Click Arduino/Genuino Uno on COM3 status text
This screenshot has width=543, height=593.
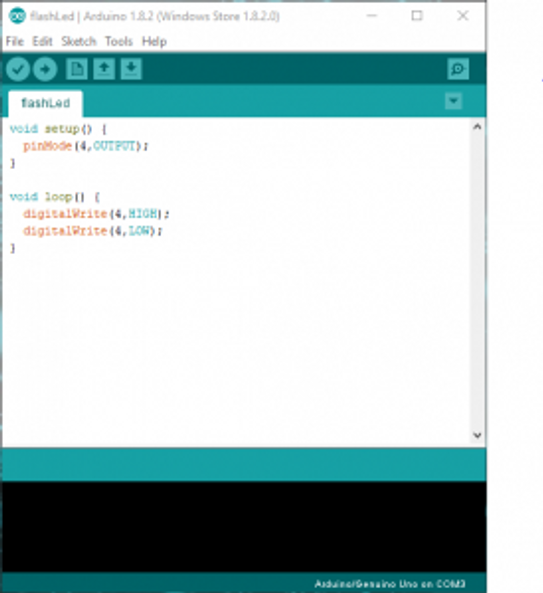point(390,584)
